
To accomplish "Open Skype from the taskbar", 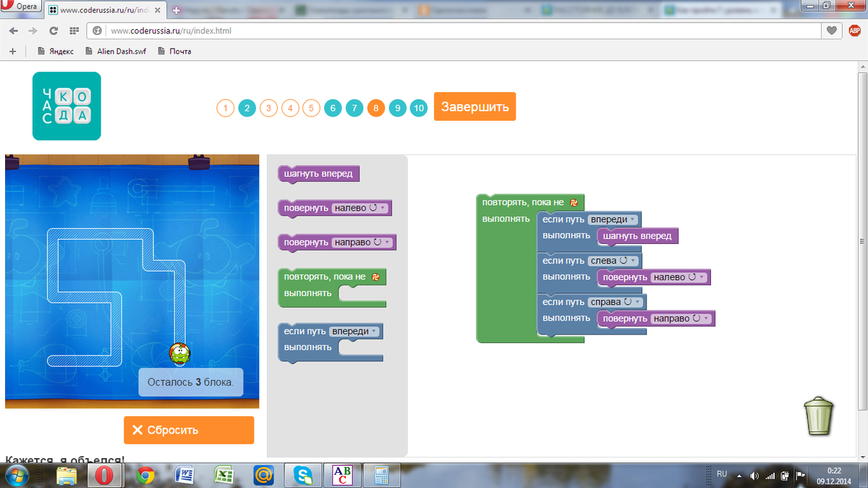I will click(302, 475).
